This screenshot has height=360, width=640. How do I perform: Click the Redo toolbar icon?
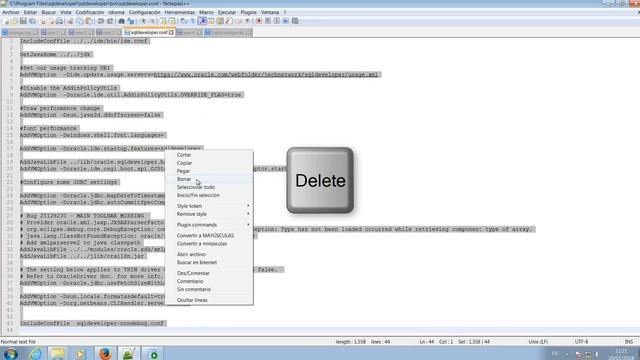tap(110, 21)
